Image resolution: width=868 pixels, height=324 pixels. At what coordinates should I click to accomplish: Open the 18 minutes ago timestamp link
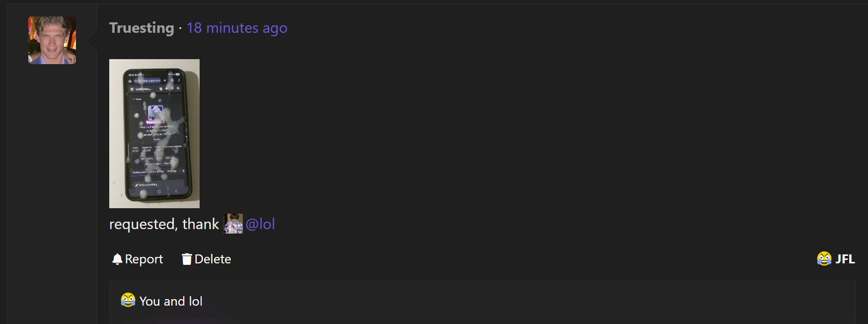tap(237, 28)
